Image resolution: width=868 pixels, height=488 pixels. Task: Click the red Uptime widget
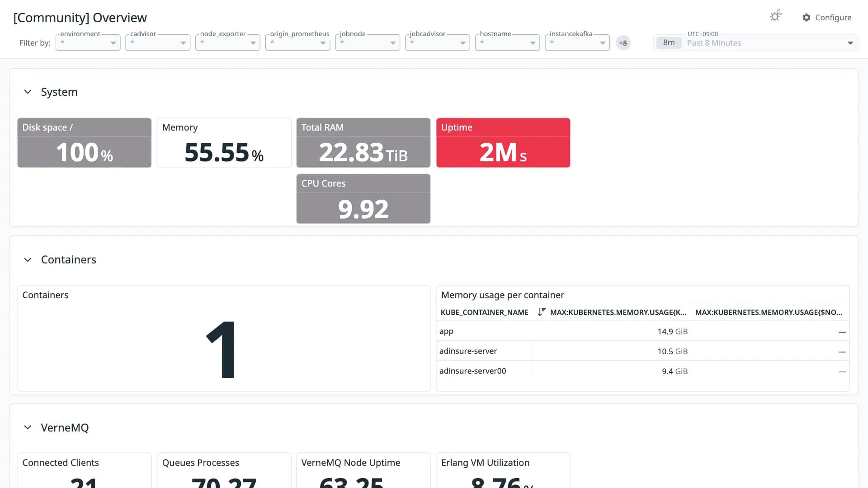coord(503,143)
